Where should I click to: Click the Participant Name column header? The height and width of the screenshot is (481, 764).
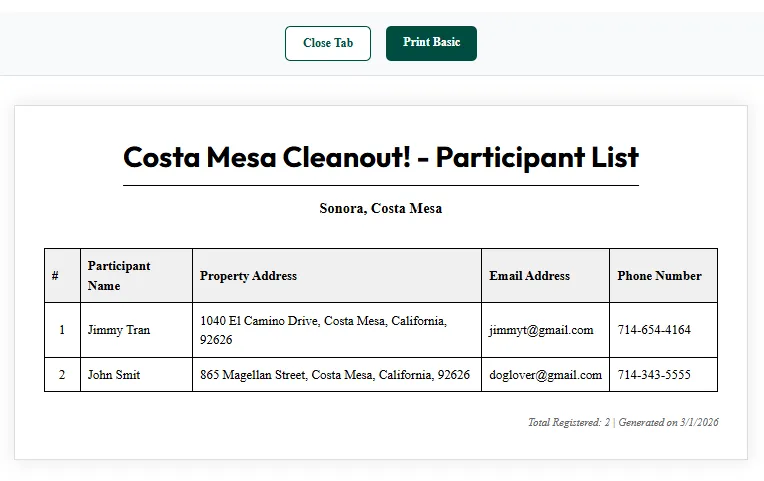[136, 276]
